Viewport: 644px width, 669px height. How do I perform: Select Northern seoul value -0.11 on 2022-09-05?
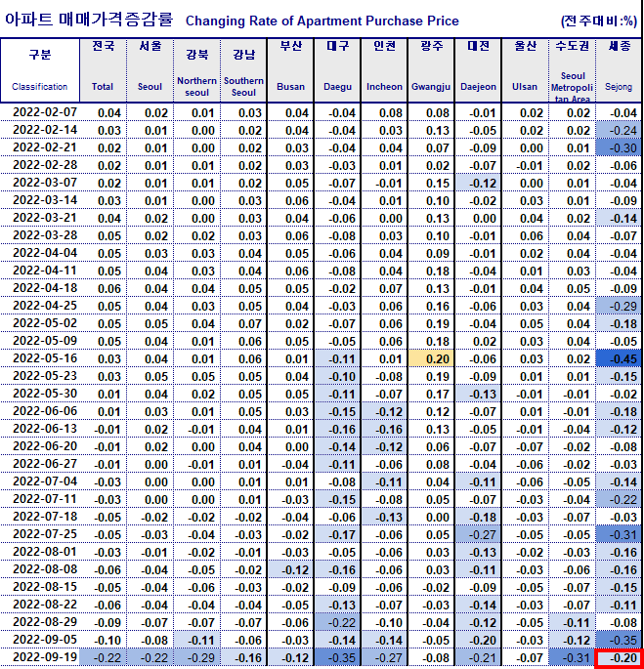pos(196,640)
